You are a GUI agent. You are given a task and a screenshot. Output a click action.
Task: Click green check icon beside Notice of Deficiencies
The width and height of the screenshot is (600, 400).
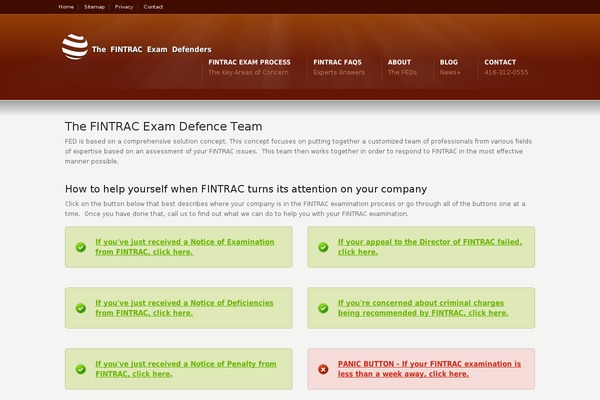coord(81,308)
